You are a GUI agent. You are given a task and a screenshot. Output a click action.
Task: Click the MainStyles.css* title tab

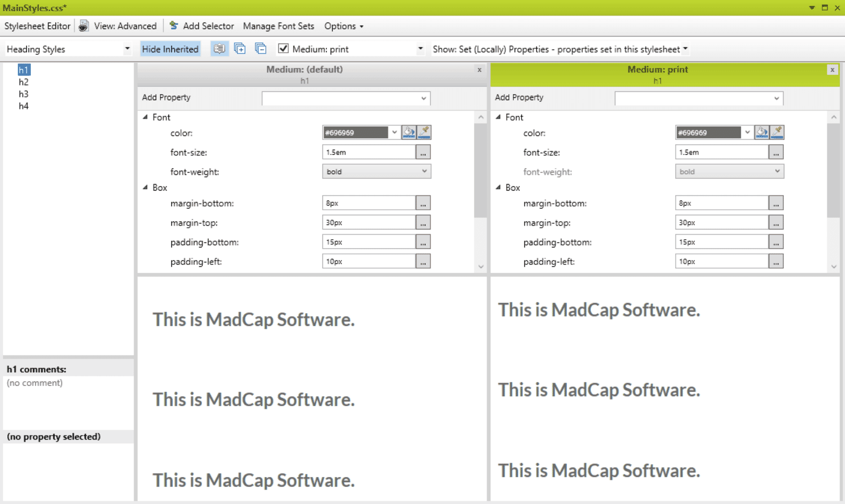(x=35, y=8)
